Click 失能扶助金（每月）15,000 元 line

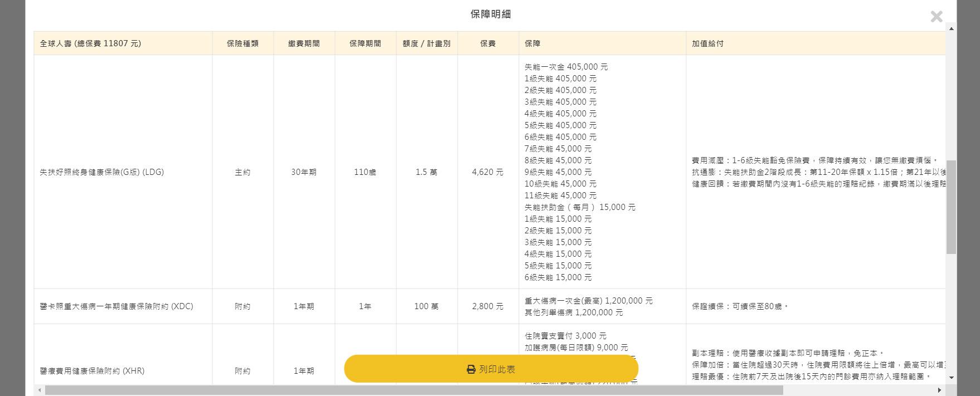tap(580, 207)
